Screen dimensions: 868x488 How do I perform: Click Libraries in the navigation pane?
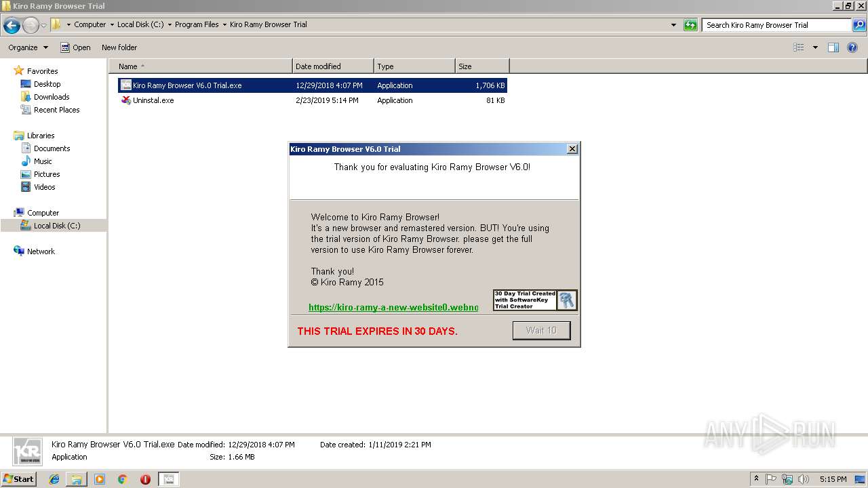point(41,136)
